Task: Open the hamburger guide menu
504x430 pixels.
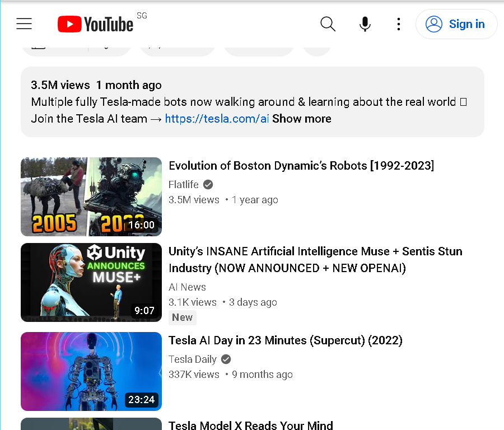Action: click(24, 24)
